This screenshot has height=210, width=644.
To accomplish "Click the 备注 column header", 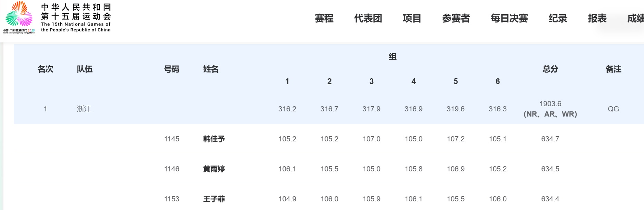I will (x=613, y=69).
